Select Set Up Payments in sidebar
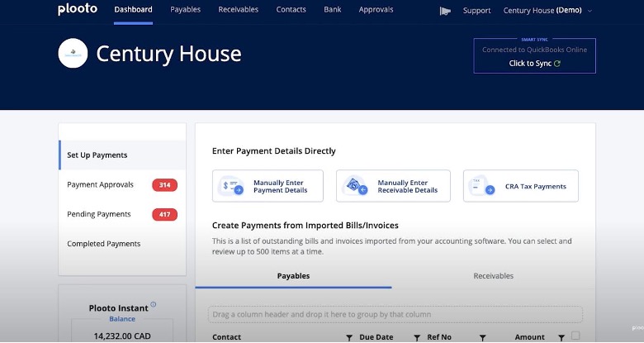The image size is (644, 343). (x=122, y=155)
